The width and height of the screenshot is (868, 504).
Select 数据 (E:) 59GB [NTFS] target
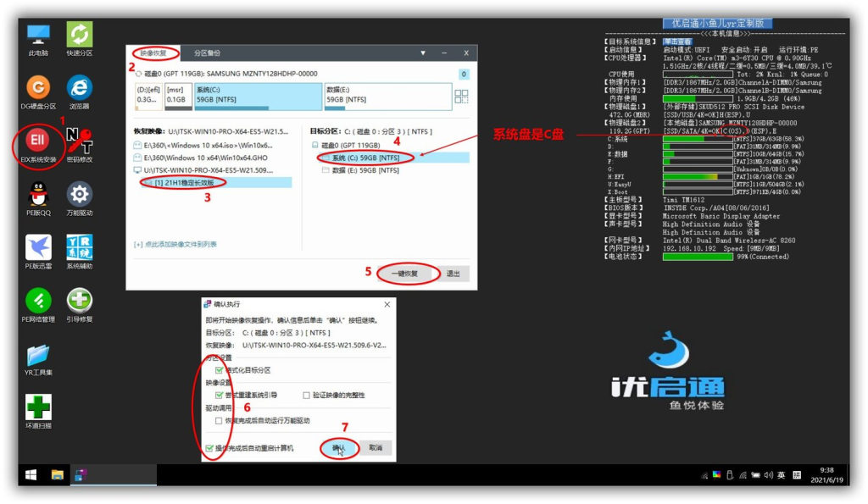[x=361, y=170]
